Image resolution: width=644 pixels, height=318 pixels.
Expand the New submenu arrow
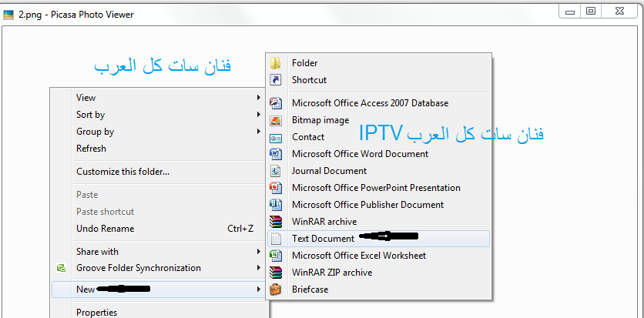258,290
